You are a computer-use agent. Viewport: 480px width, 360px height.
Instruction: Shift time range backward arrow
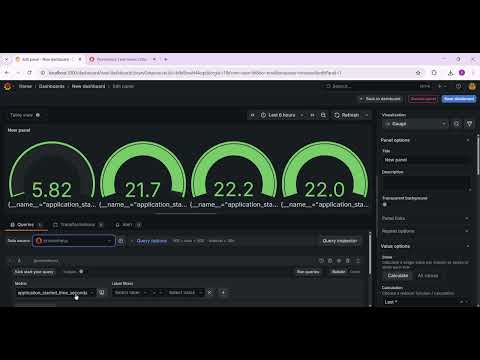click(252, 115)
